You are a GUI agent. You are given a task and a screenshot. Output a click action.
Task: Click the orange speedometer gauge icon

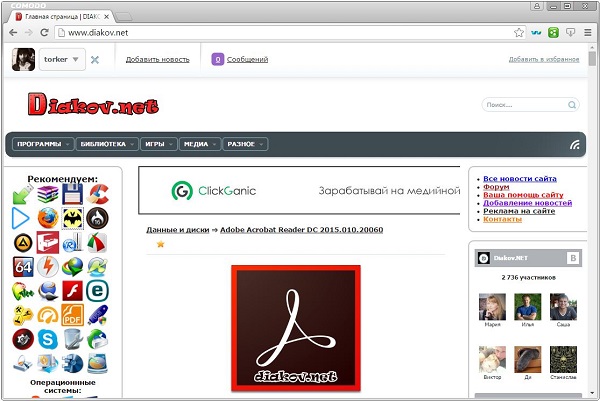pyautogui.click(x=48, y=315)
